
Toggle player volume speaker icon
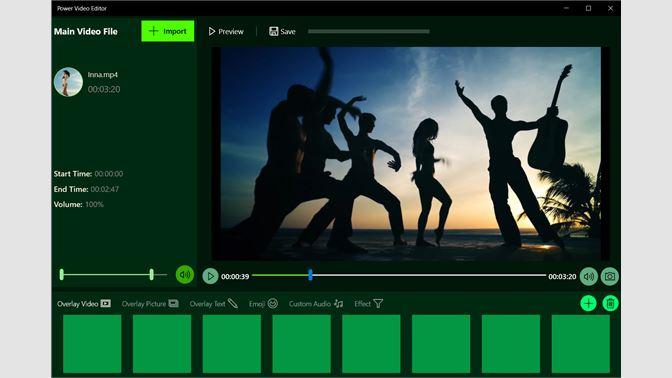(x=589, y=277)
